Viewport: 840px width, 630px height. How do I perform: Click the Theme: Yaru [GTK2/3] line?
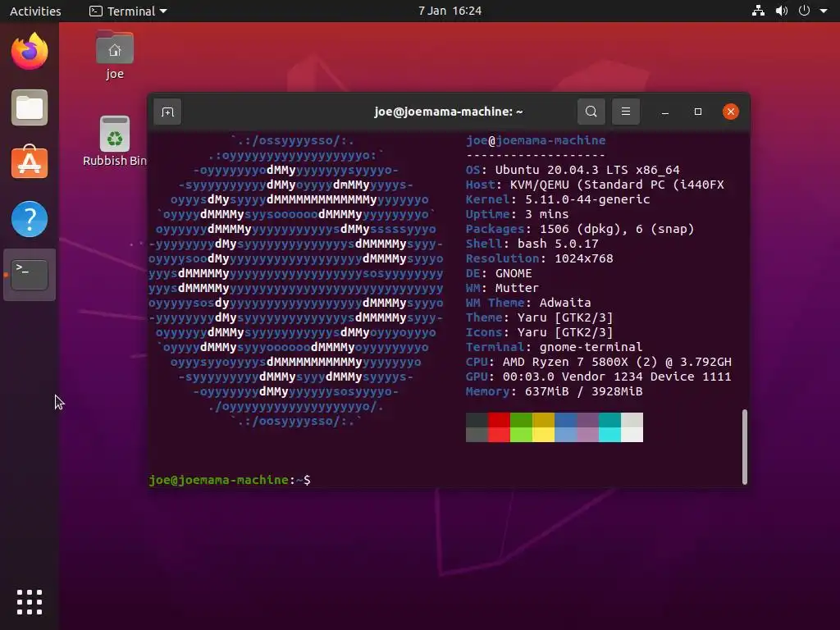coord(539,317)
